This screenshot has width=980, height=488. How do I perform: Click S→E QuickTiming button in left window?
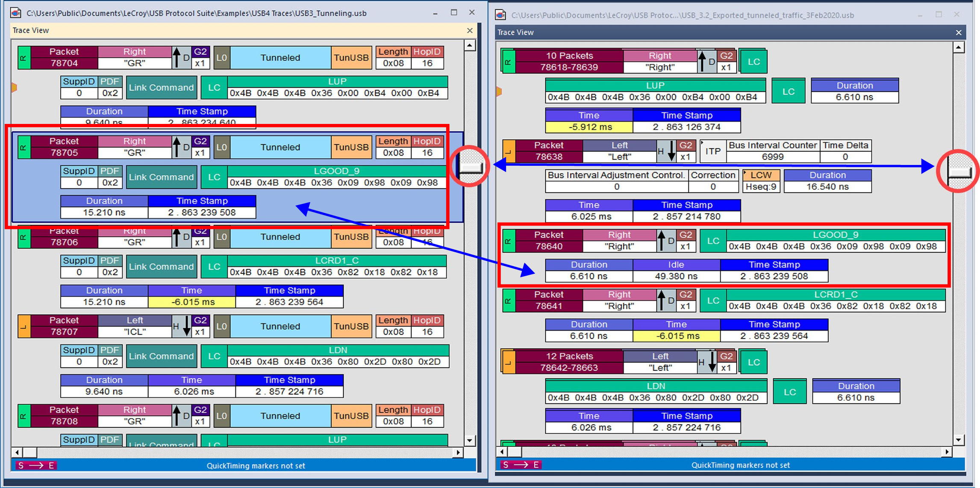coord(36,465)
